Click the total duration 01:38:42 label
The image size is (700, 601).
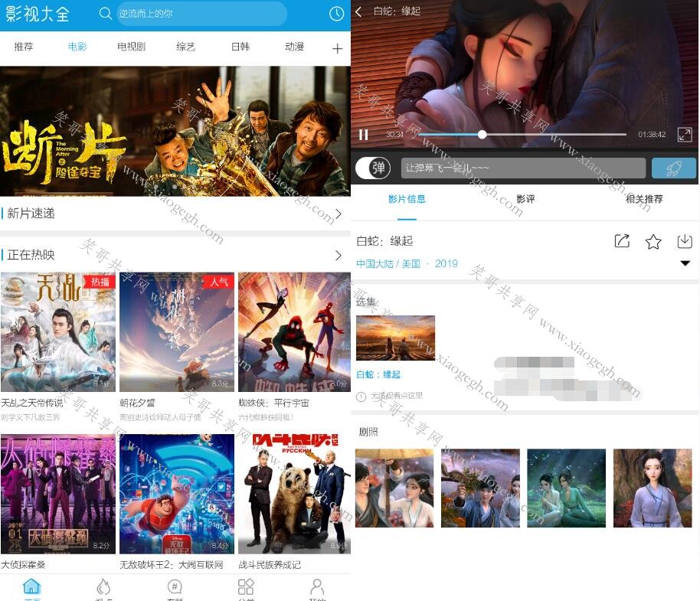tap(652, 134)
